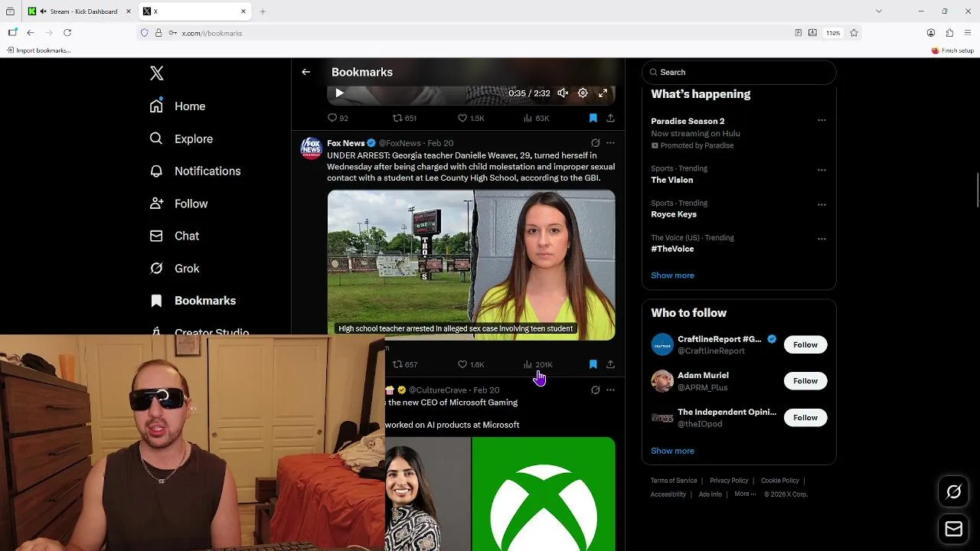980x551 pixels.
Task: Show more in Who to follow
Action: tap(672, 451)
